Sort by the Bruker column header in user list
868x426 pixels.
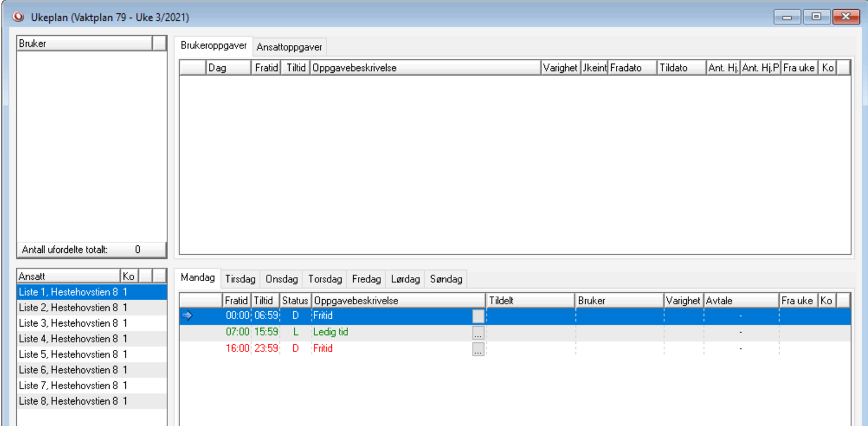pos(84,43)
